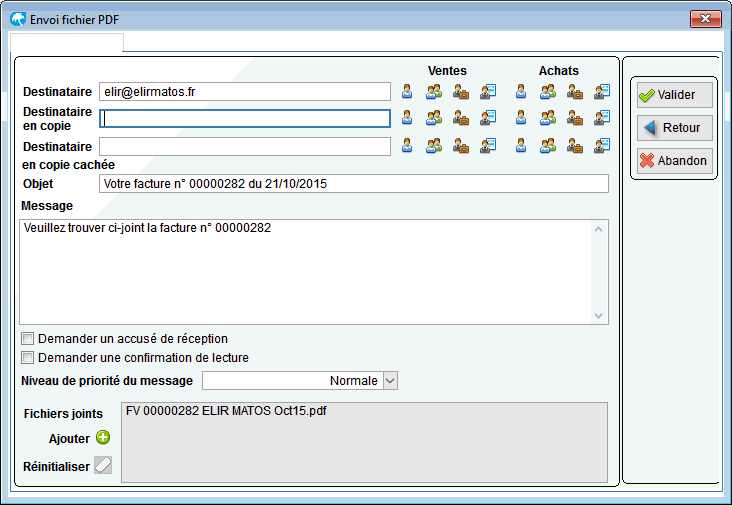Click the single-person Ventes icon beside Destinataire
The width and height of the screenshot is (732, 505).
[x=407, y=91]
